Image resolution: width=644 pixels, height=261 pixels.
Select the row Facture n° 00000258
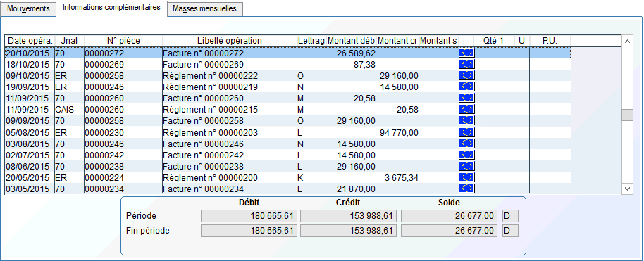(x=287, y=121)
